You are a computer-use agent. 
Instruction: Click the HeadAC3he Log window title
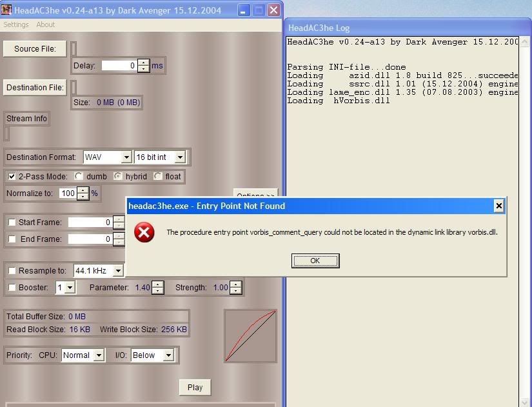click(319, 28)
